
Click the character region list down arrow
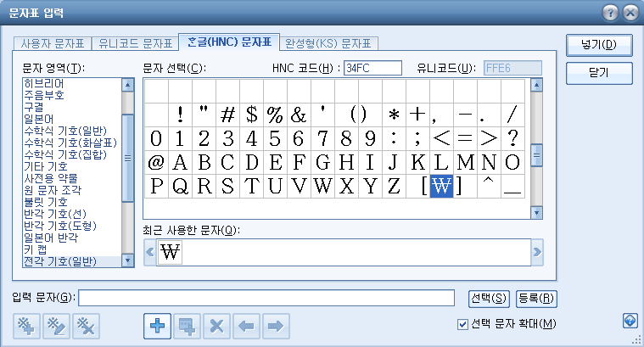tap(128, 260)
